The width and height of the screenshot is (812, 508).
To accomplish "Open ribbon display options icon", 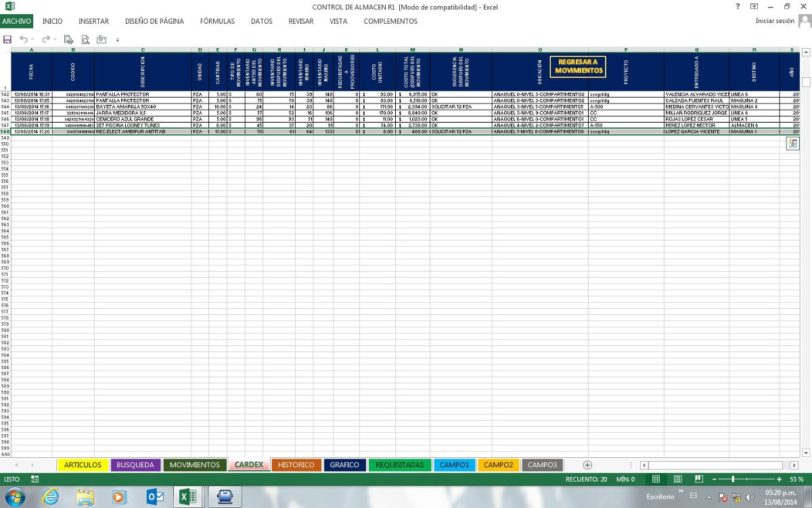I will (x=754, y=6).
